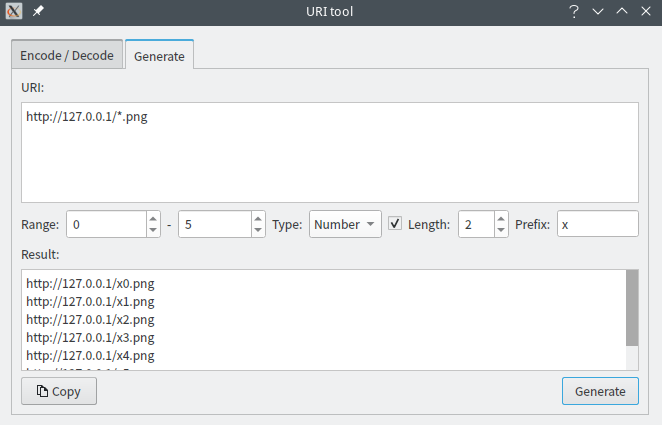Focus the Range end value field
This screenshot has height=425, width=662.
(215, 224)
